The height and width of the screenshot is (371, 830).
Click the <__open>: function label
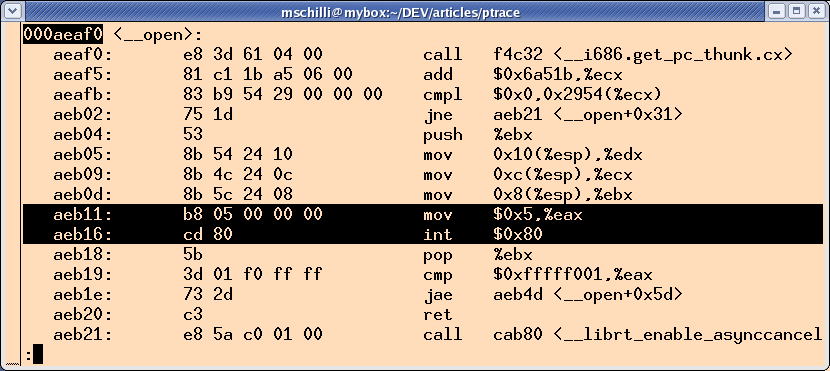click(x=157, y=35)
